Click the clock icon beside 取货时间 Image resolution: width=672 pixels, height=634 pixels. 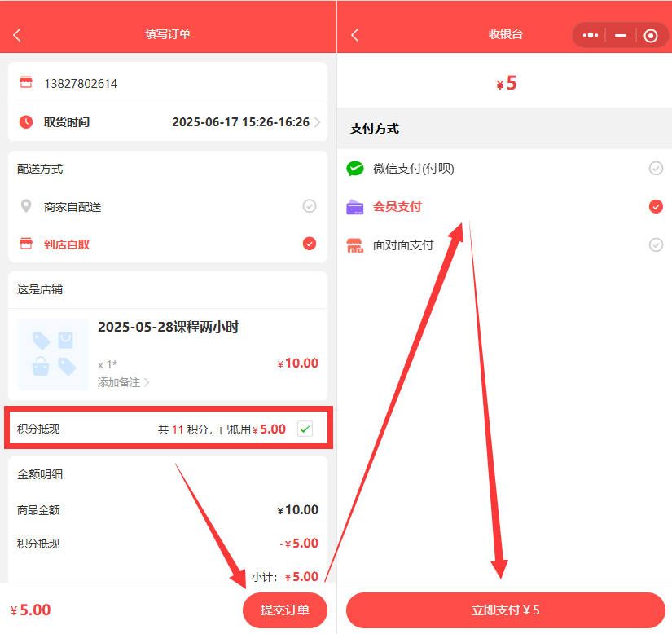pyautogui.click(x=26, y=122)
